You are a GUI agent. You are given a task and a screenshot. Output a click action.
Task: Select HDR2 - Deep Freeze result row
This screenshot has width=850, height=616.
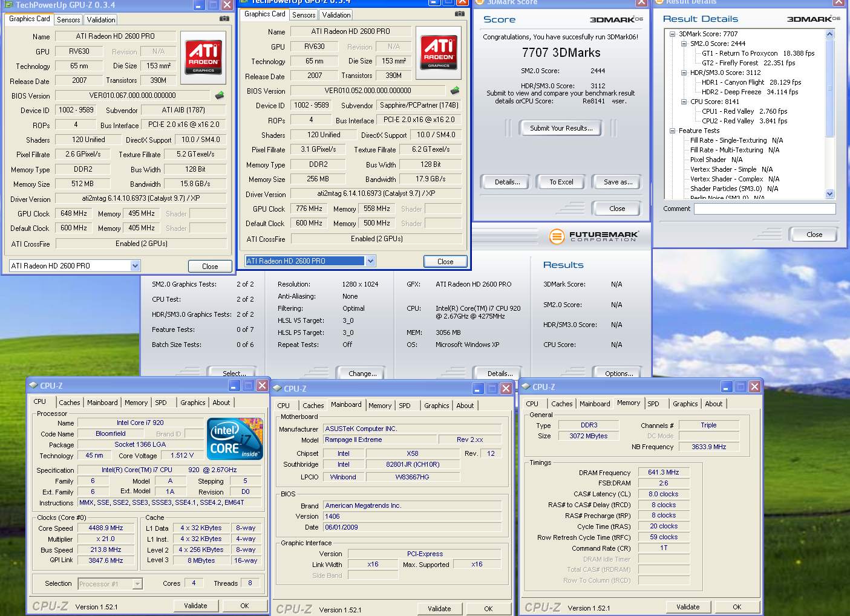point(750,92)
